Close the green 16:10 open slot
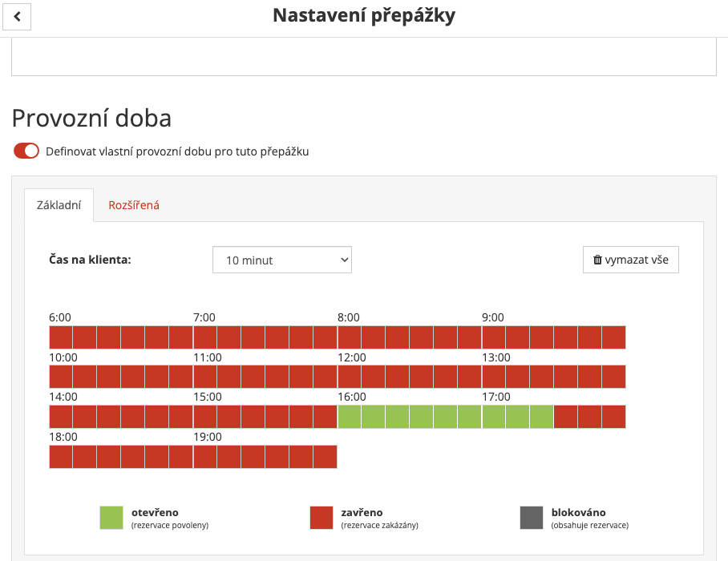This screenshot has height=561, width=728. click(x=374, y=417)
